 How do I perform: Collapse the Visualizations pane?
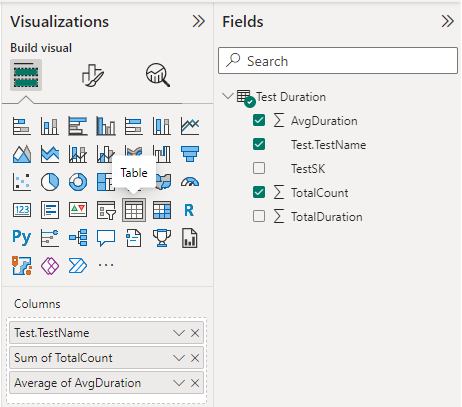[199, 21]
